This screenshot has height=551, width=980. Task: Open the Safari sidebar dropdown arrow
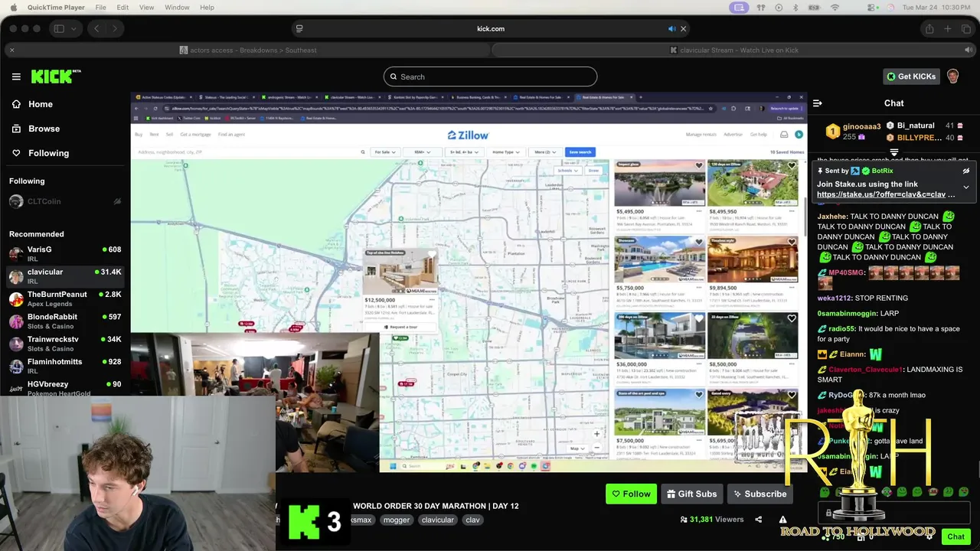tap(73, 29)
